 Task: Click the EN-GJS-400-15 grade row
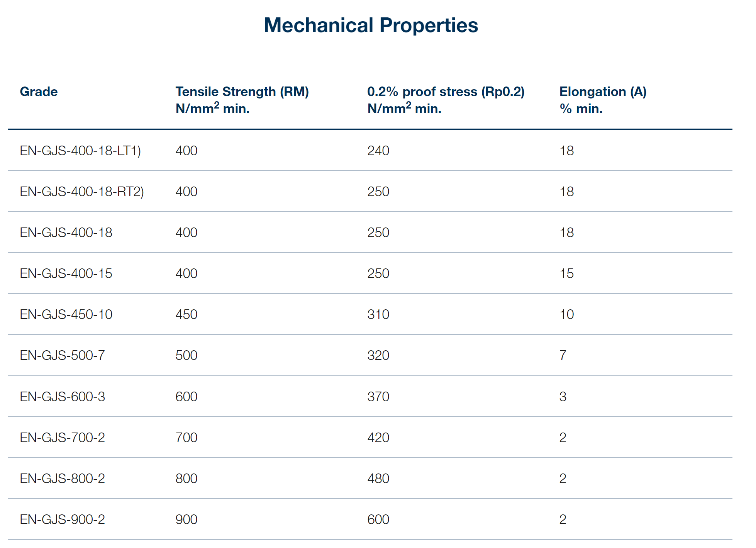[x=370, y=273]
